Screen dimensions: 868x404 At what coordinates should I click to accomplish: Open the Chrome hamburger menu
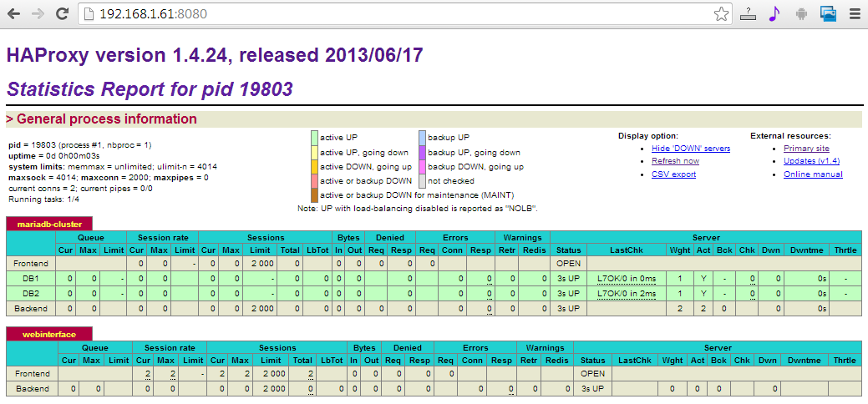[x=855, y=14]
